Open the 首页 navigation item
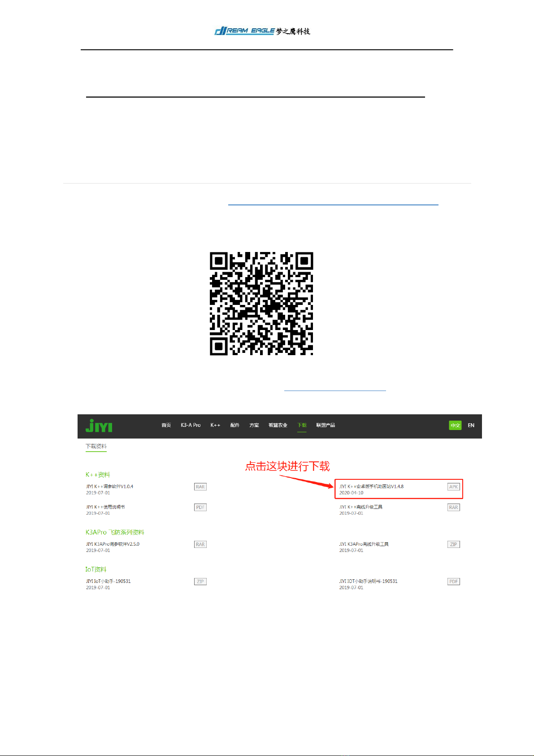This screenshot has width=534, height=756. (x=166, y=425)
